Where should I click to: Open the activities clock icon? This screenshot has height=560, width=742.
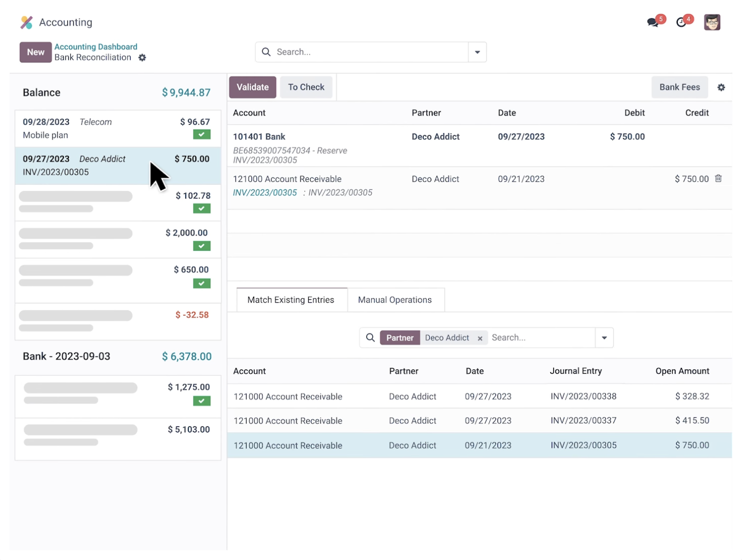(x=681, y=22)
